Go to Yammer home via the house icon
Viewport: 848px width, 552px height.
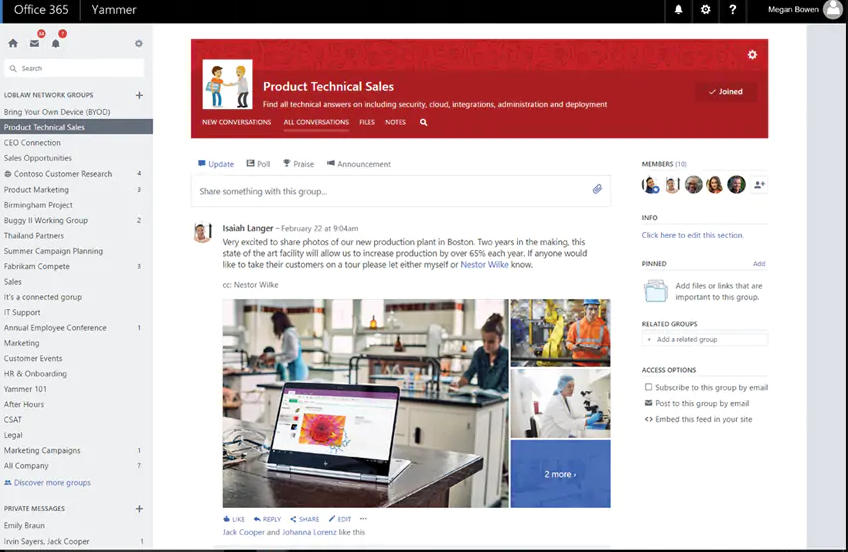click(13, 43)
